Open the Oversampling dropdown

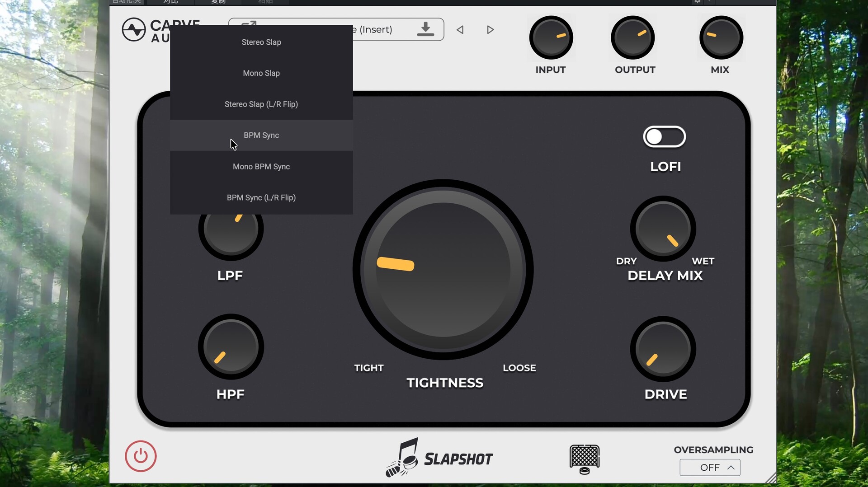click(x=710, y=468)
